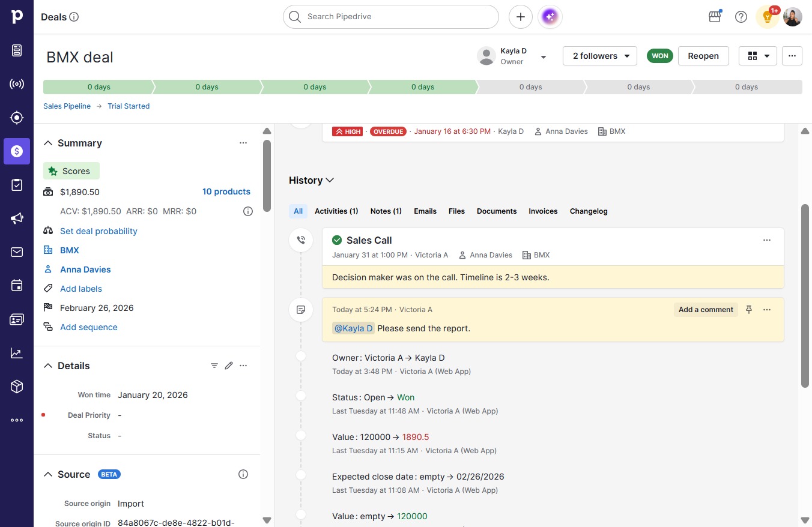Click the deal more options ellipsis button
This screenshot has height=527, width=812.
[792, 56]
